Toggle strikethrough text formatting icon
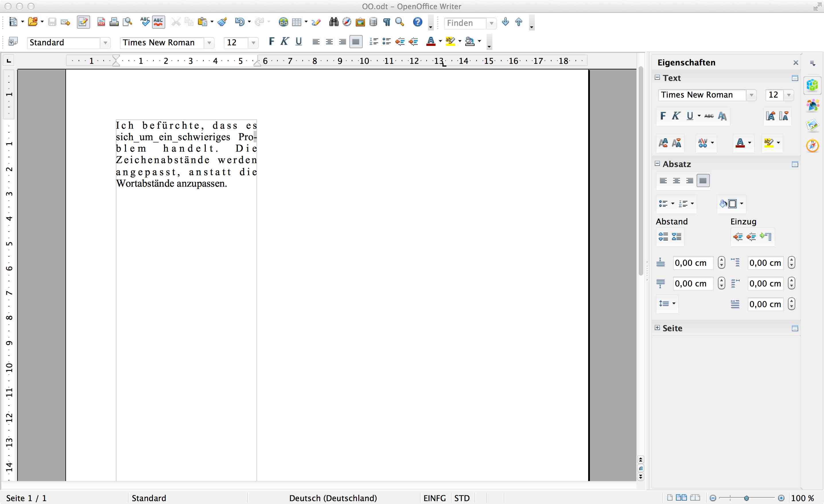The image size is (824, 504). click(709, 115)
